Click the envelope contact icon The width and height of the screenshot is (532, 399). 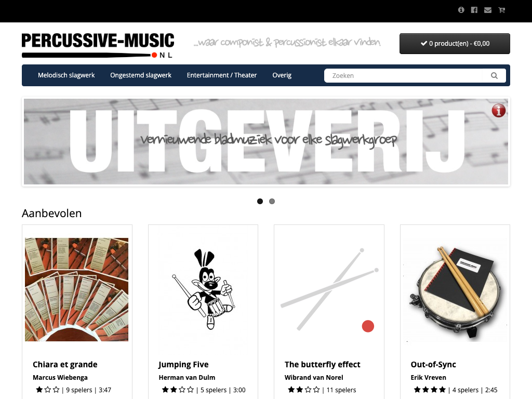pyautogui.click(x=488, y=10)
